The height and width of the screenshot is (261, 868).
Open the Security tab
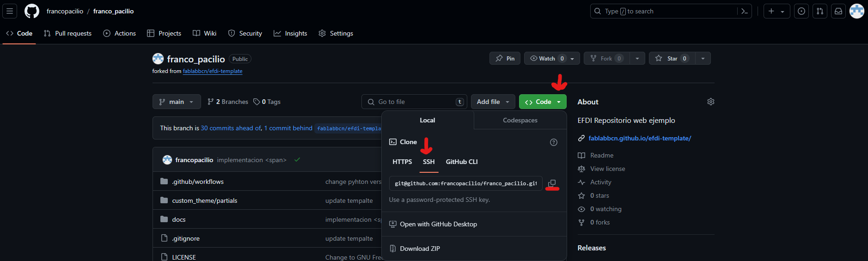245,33
